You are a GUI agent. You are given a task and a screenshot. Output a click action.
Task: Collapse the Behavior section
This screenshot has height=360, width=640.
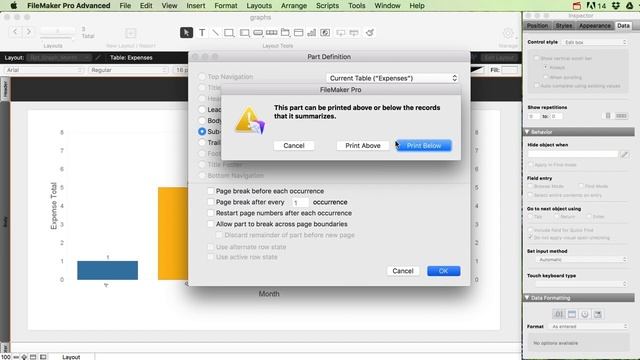tap(527, 132)
